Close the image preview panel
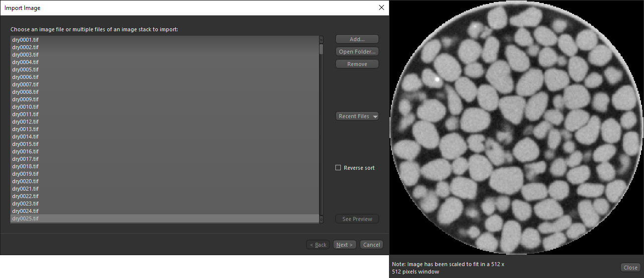The height and width of the screenshot is (278, 644). coord(630,268)
